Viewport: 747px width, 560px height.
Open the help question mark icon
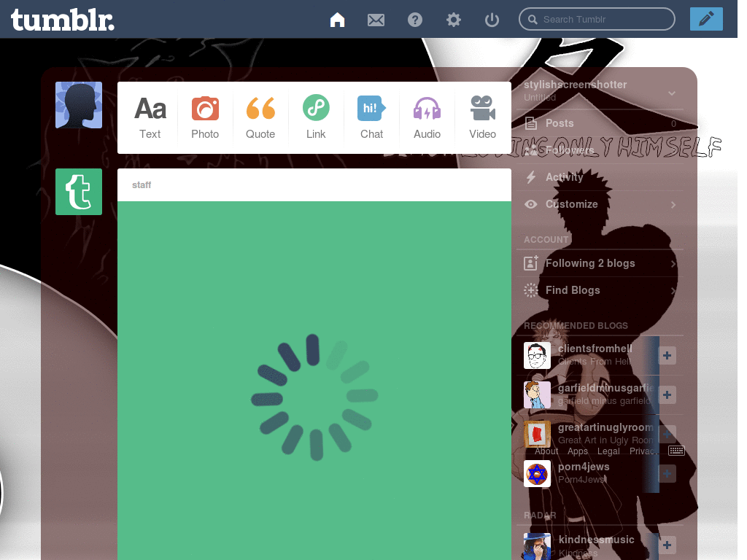tap(415, 20)
